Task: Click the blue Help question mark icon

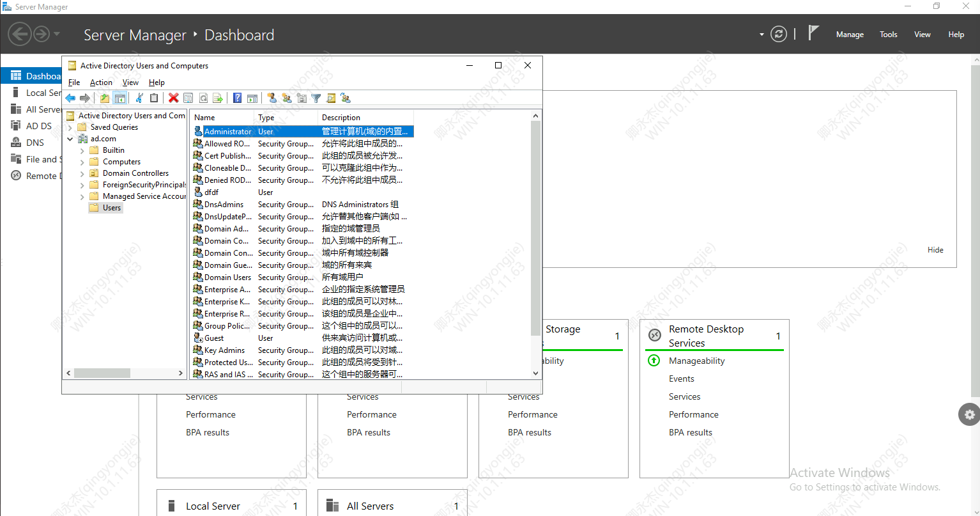Action: (237, 98)
